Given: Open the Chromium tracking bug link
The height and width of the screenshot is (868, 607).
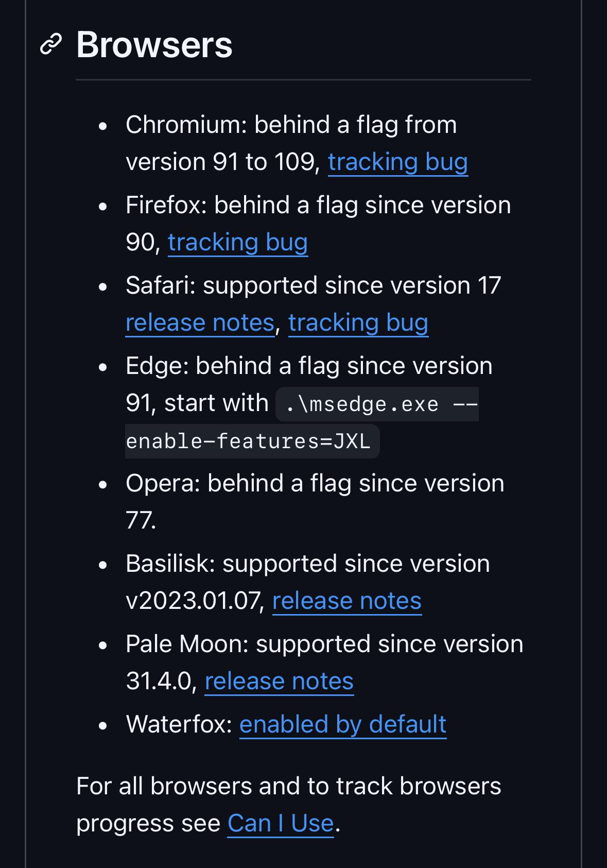Looking at the screenshot, I should (x=397, y=162).
